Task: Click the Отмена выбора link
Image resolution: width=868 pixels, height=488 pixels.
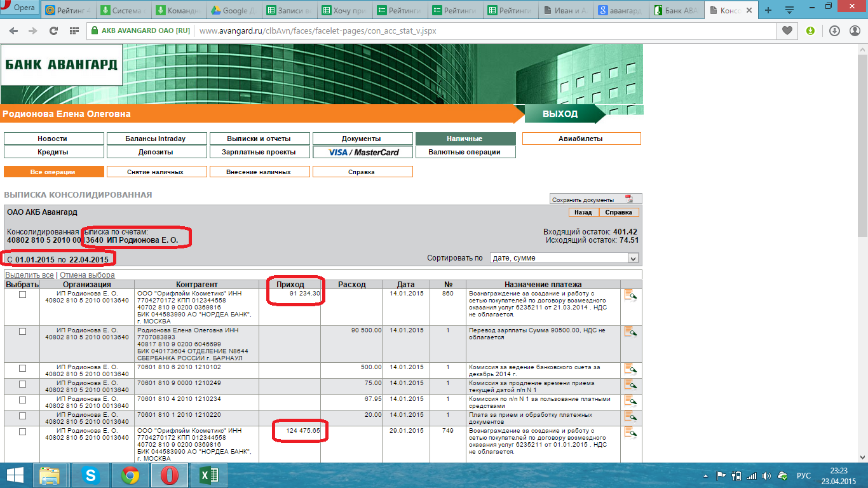Action: click(87, 275)
